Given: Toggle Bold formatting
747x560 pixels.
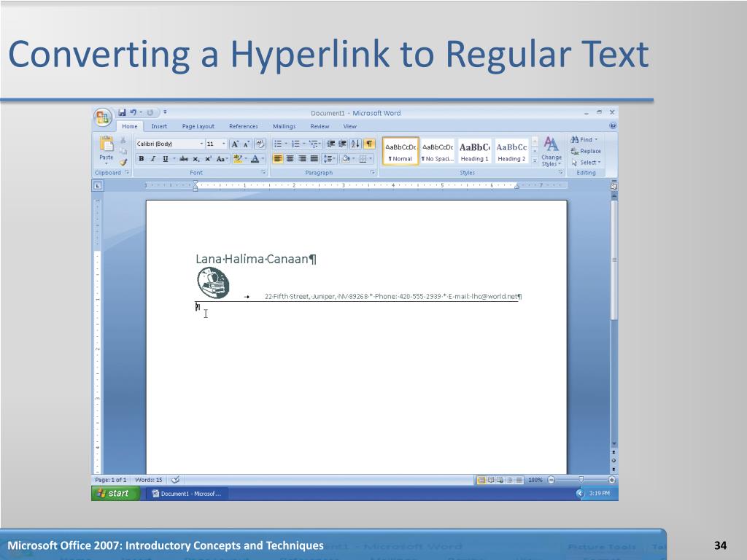Looking at the screenshot, I should coord(141,158).
